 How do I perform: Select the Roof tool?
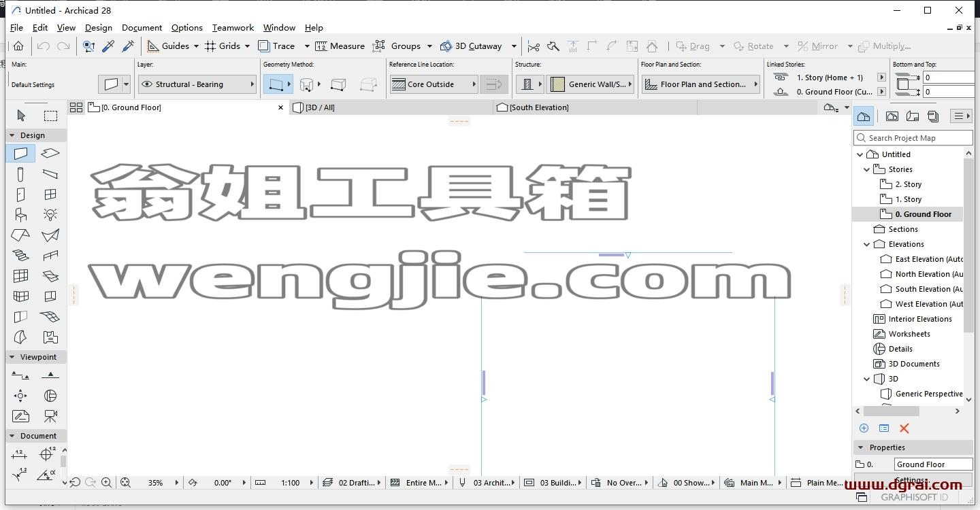(x=20, y=235)
